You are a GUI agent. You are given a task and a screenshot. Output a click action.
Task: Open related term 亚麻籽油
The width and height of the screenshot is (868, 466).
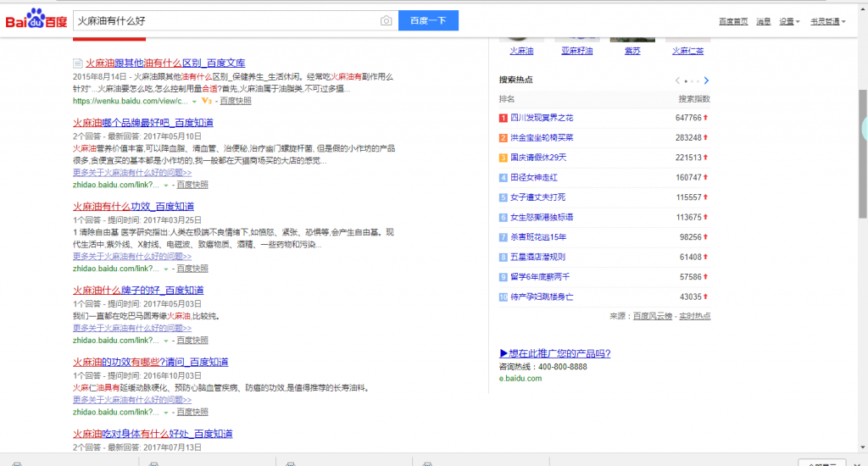pos(576,51)
